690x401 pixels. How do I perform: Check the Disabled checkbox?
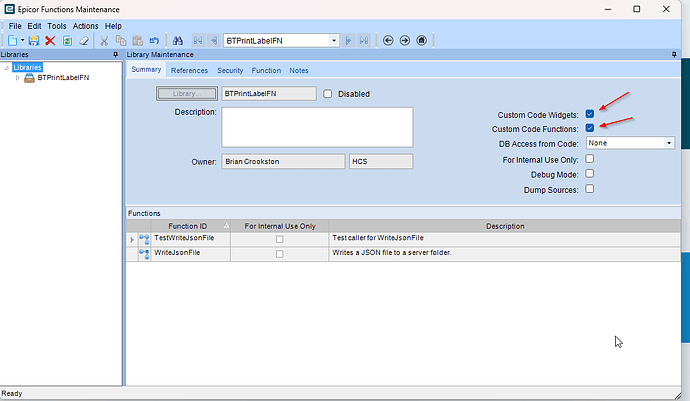[327, 94]
